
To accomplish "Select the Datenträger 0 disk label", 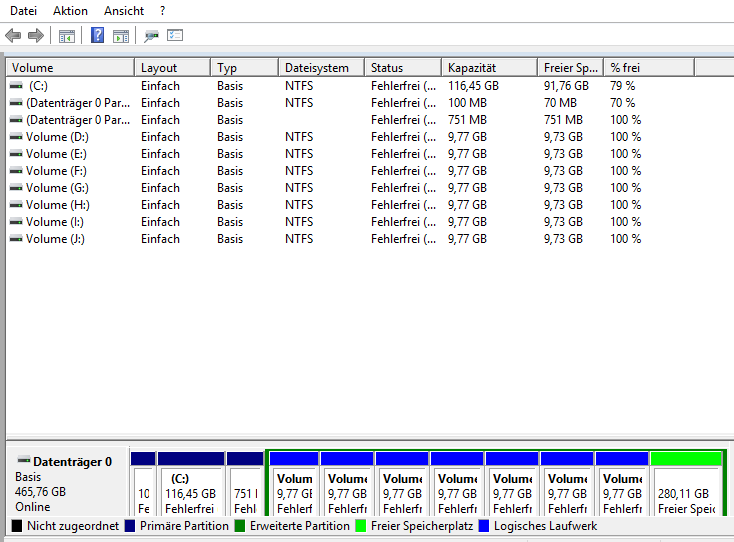I will 66,462.
